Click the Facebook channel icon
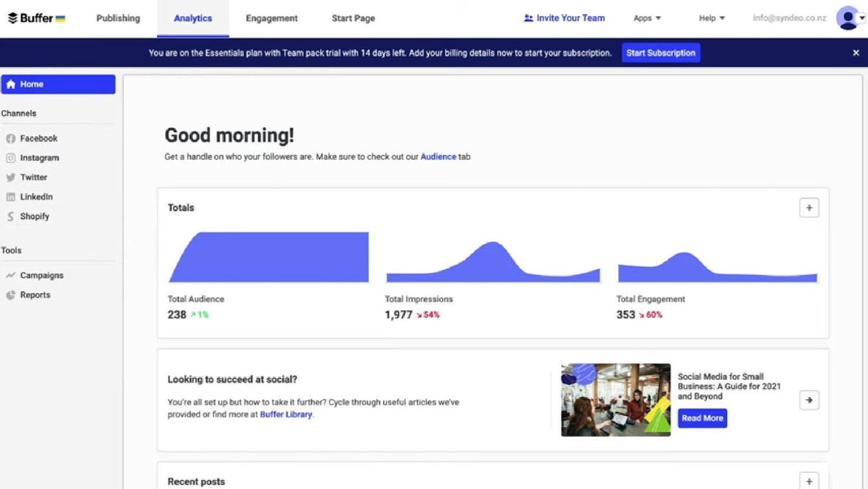 11,139
